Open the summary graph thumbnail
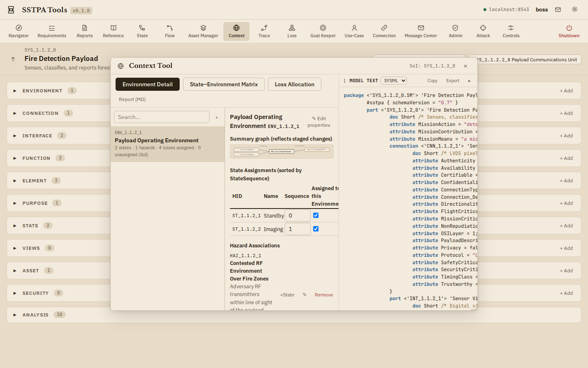588x368 pixels. pyautogui.click(x=282, y=151)
